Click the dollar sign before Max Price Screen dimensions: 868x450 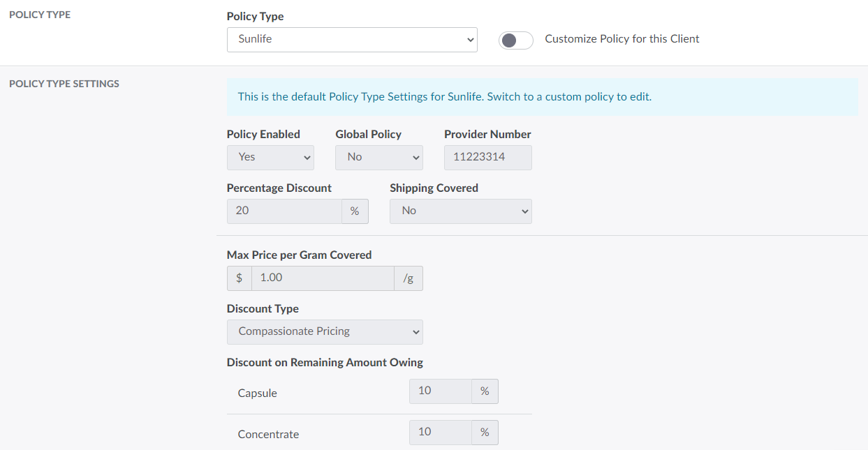[240, 278]
